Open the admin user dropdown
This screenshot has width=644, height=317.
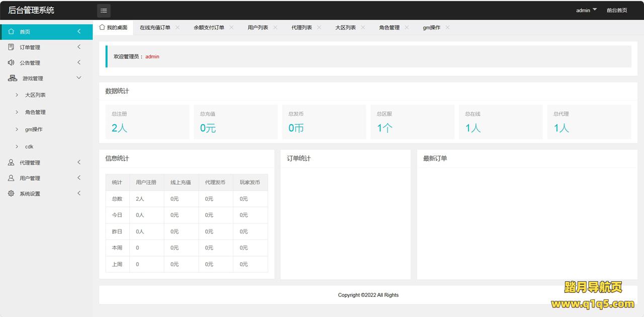point(586,10)
